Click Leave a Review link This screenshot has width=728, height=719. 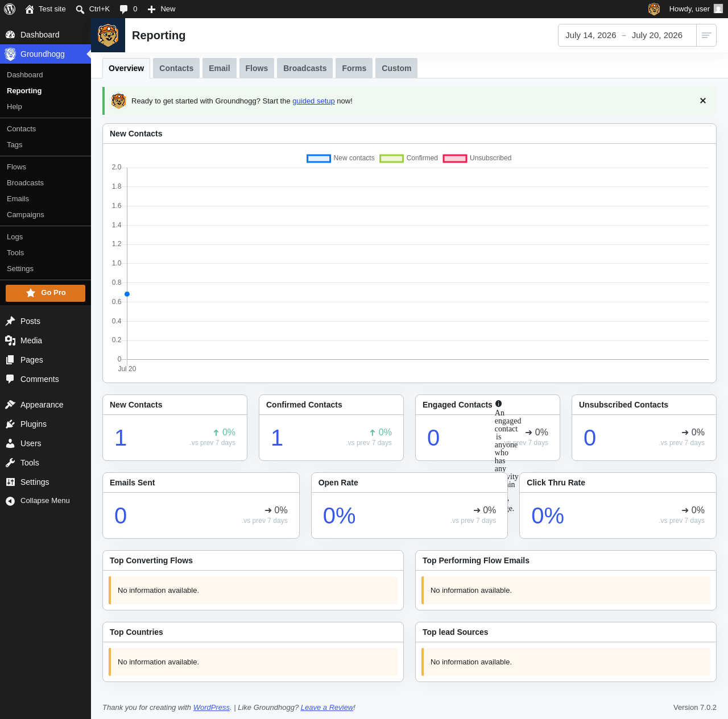[327, 708]
